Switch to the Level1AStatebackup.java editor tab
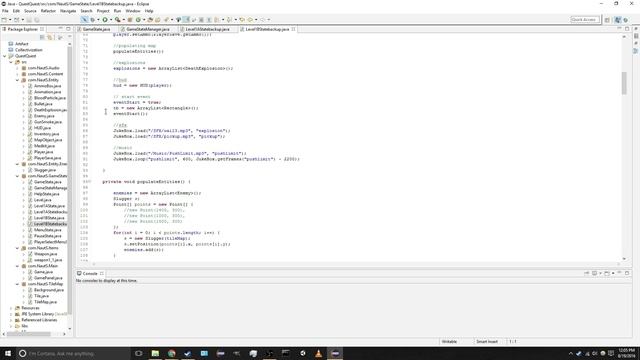 tap(207, 29)
